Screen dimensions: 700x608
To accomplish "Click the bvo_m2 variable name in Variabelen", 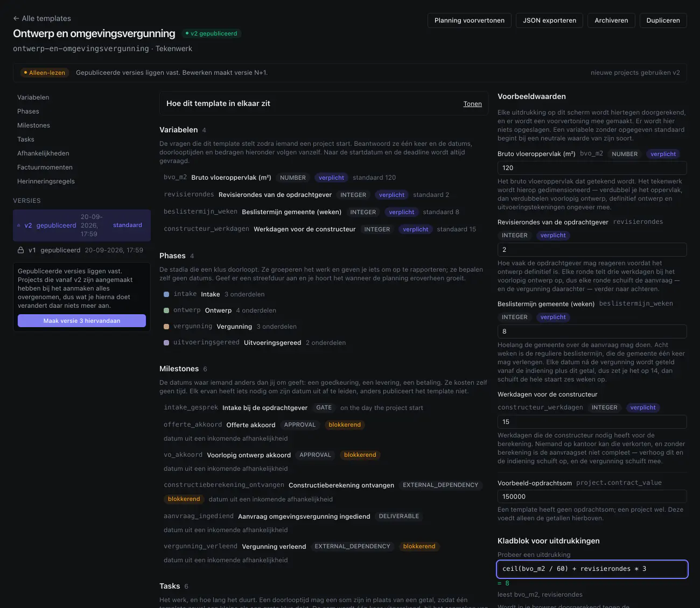I will pos(175,178).
